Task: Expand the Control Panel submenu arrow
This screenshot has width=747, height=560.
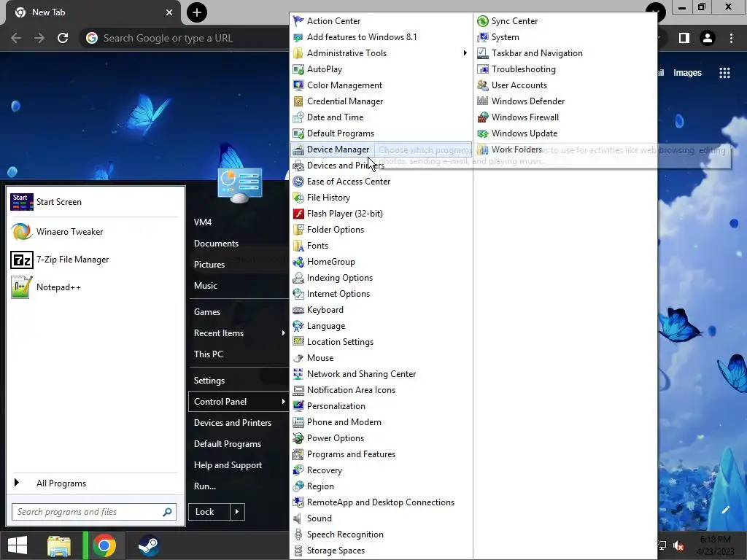Action: click(283, 402)
